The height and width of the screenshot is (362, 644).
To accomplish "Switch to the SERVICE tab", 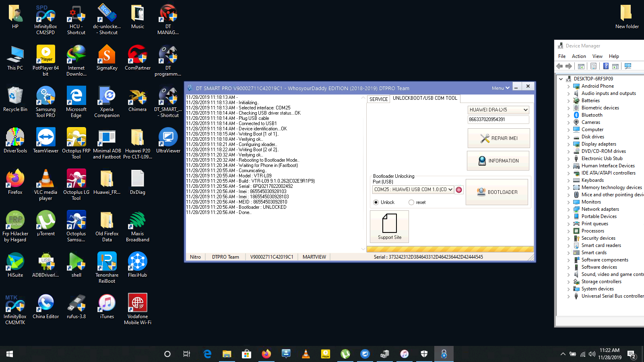I will [x=379, y=99].
